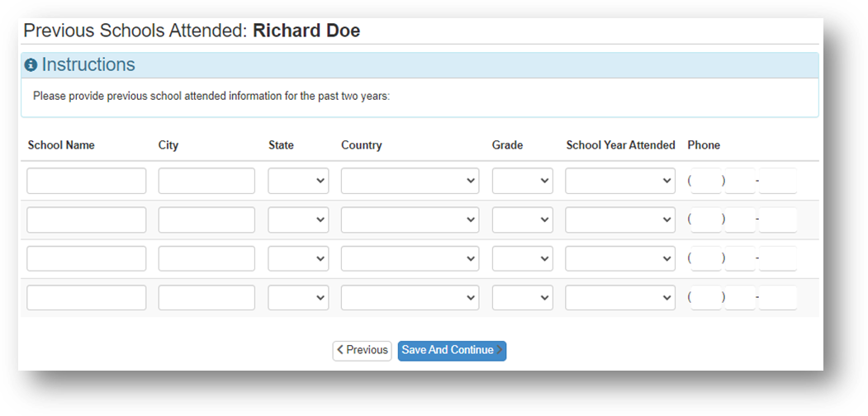Click fourth row phone last digits field
The width and height of the screenshot is (868, 416).
tap(778, 298)
